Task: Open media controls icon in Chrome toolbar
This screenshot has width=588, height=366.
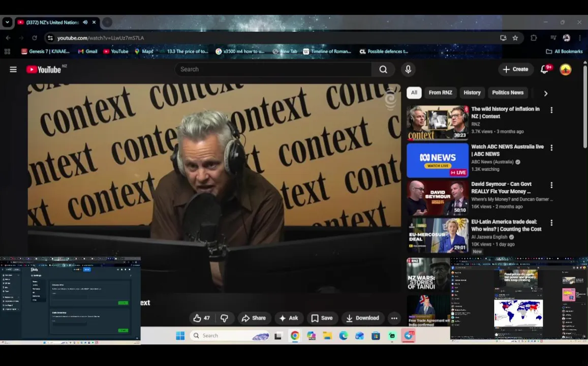Action: tap(553, 38)
